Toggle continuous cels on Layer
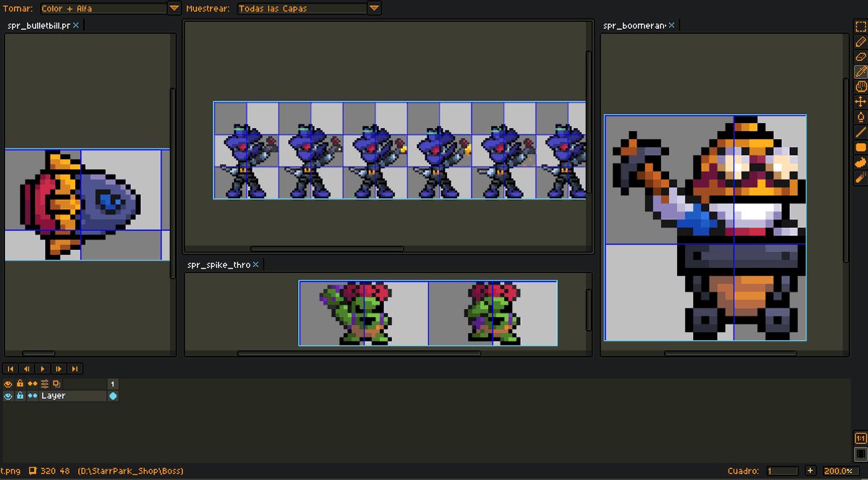 [x=33, y=396]
